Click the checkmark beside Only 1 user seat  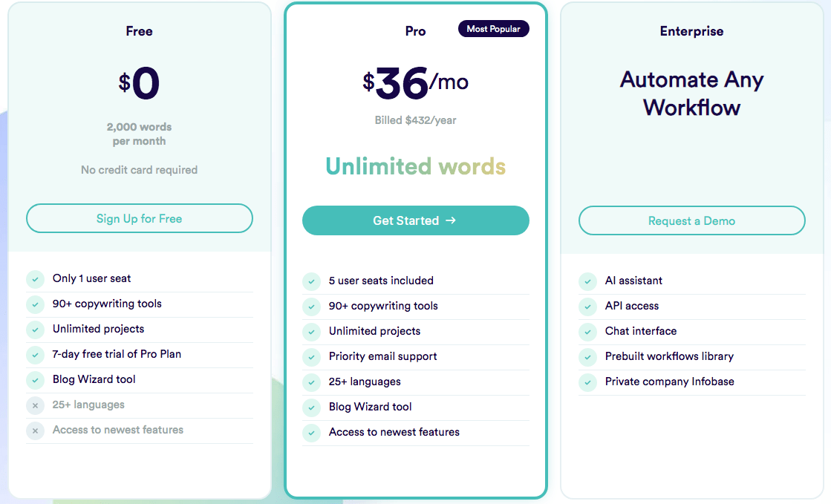35,279
